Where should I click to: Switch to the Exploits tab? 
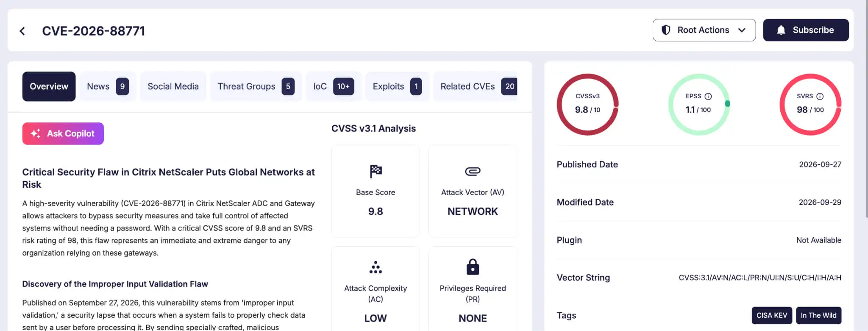397,86
